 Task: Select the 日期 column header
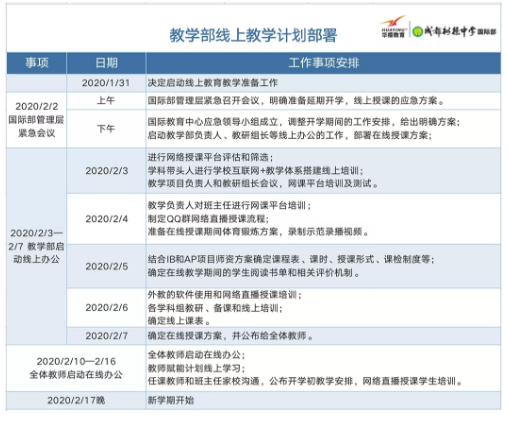(x=106, y=63)
